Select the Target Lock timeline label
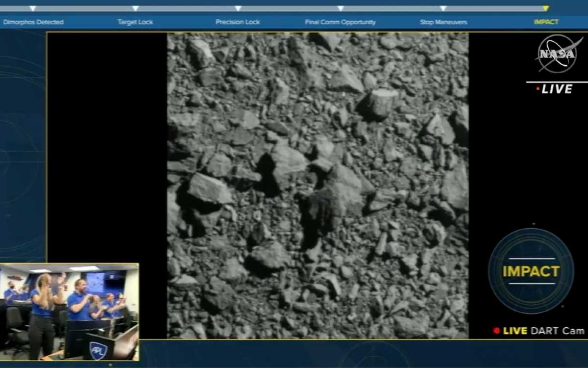Viewport: 588px width, 368px height. pos(135,22)
